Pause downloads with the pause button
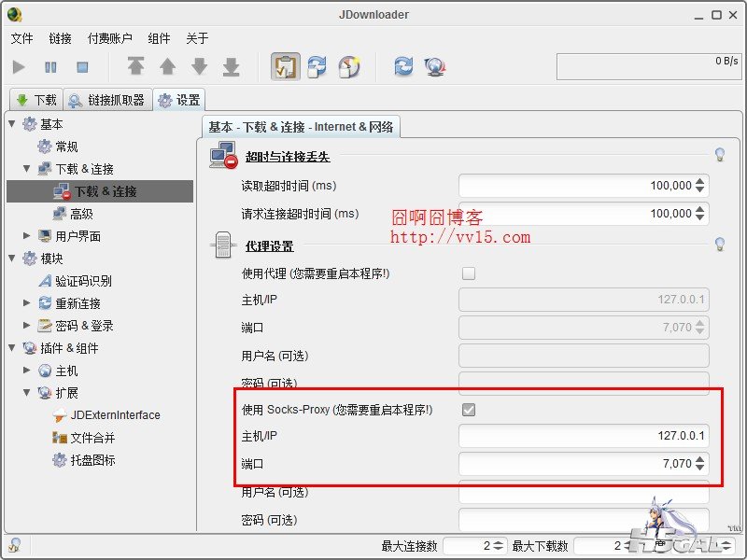The width and height of the screenshot is (747, 560). point(50,66)
